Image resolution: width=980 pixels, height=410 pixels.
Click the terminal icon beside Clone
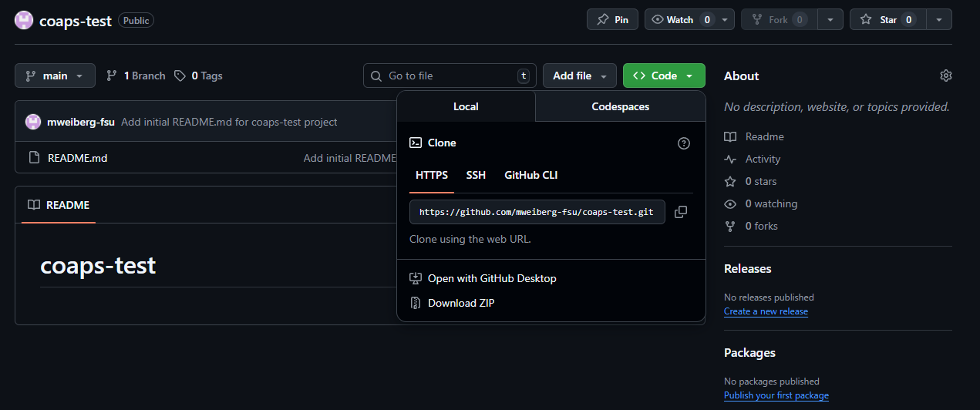point(416,143)
